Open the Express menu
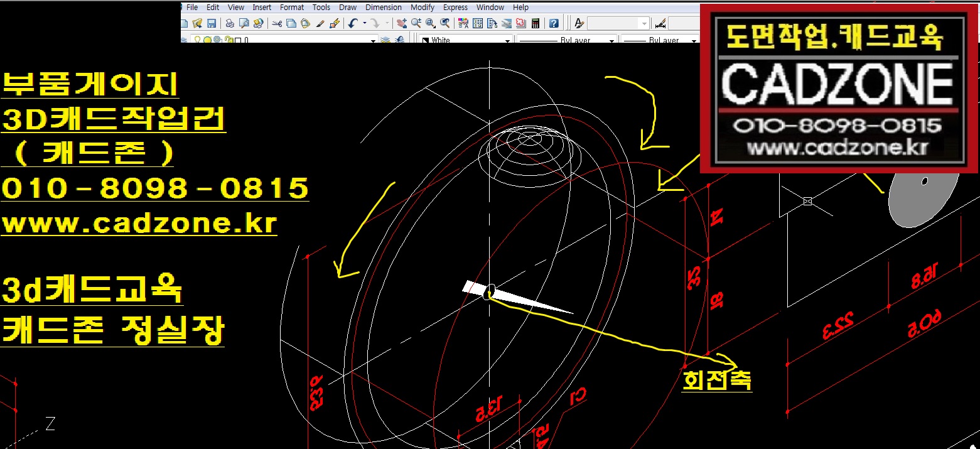Image resolution: width=980 pixels, height=449 pixels. coord(455,8)
